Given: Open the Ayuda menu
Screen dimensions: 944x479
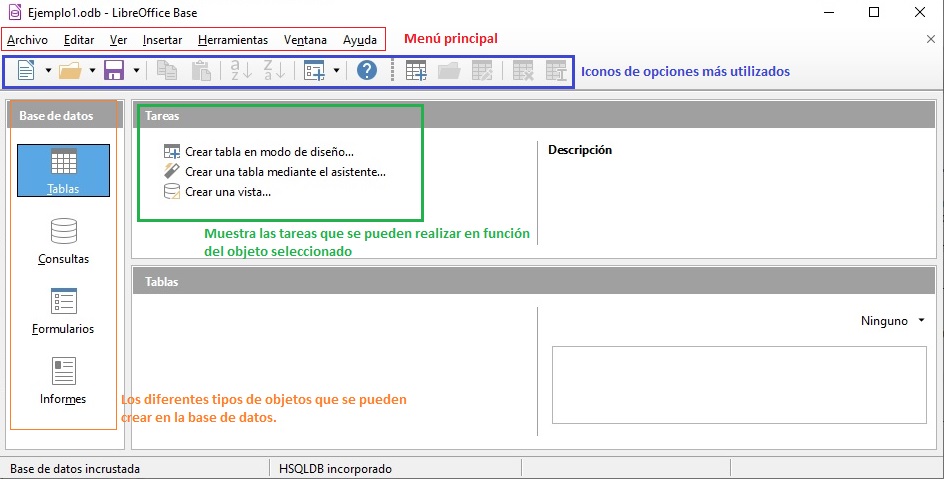Looking at the screenshot, I should tap(360, 40).
